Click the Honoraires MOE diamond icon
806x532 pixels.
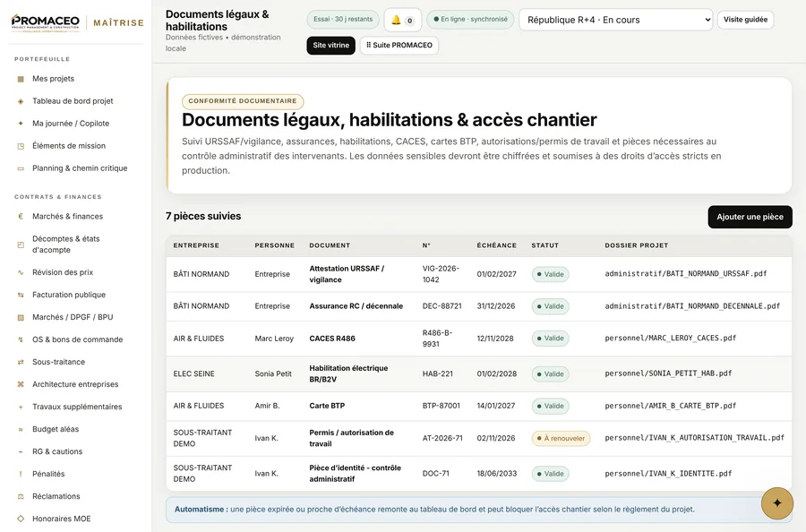pos(21,519)
